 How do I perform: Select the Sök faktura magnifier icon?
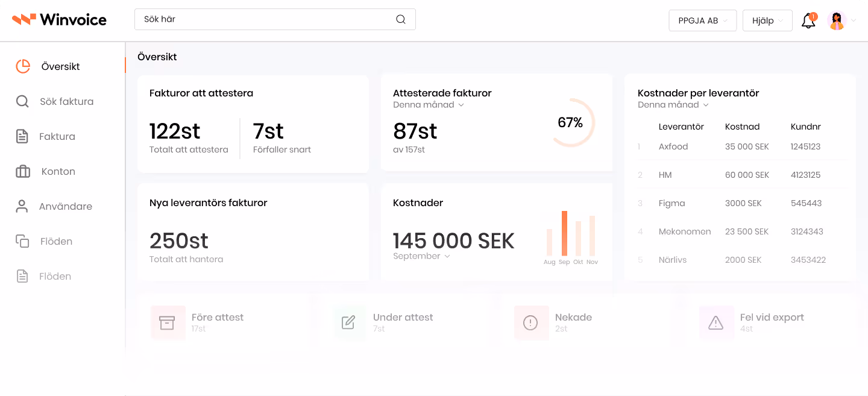pos(22,101)
